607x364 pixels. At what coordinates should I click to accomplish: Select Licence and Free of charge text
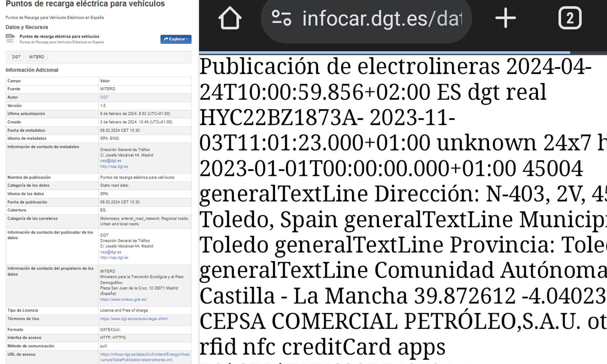124,310
